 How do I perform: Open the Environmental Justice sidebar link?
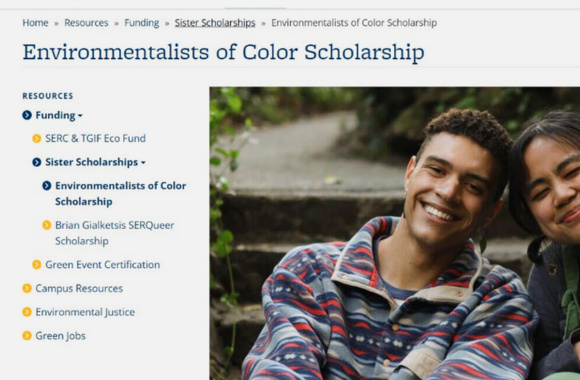coord(85,312)
